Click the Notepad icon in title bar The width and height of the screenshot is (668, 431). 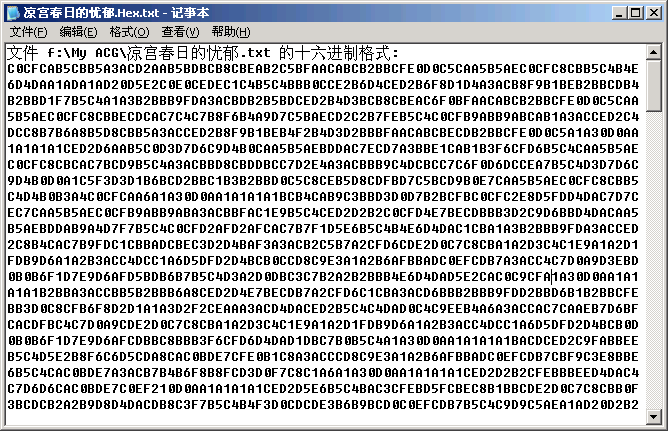13,13
